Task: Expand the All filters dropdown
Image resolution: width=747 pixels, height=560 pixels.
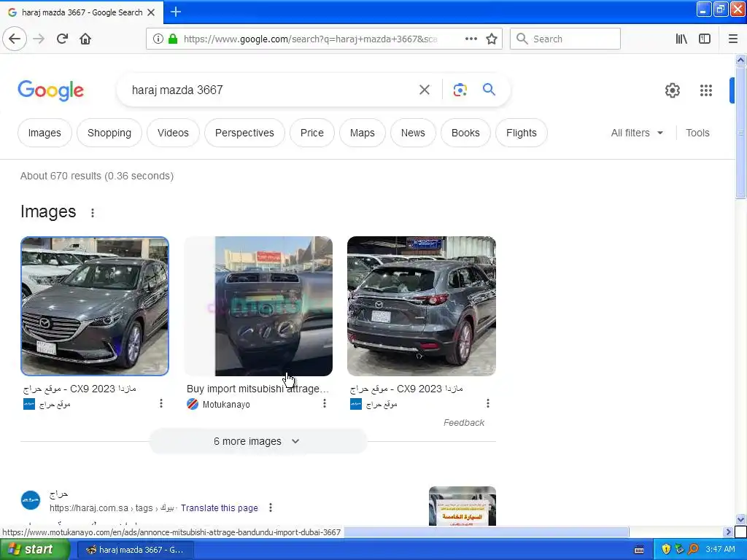Action: coord(637,133)
